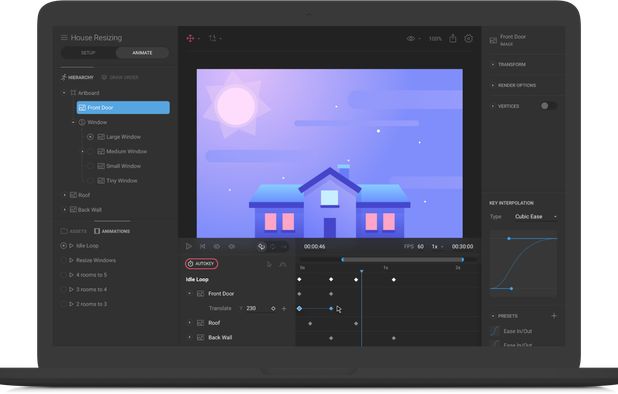Click the work area start handle
The image size is (618, 394).
click(x=342, y=260)
